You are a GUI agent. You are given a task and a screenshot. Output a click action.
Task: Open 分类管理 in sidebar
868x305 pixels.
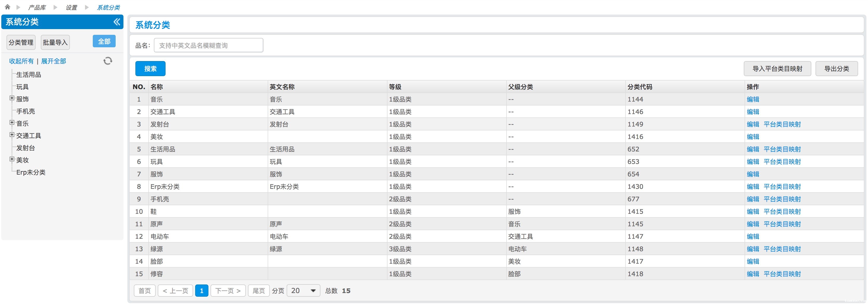21,42
